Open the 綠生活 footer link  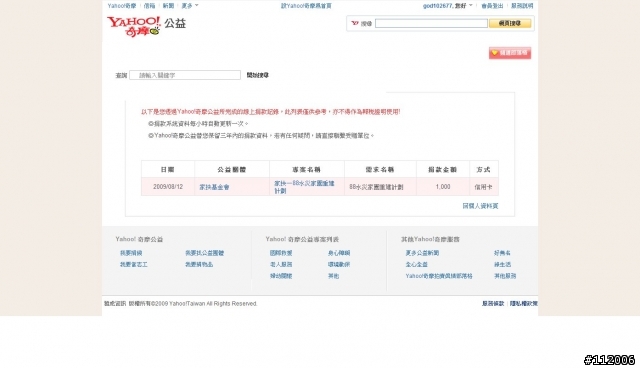coord(502,264)
